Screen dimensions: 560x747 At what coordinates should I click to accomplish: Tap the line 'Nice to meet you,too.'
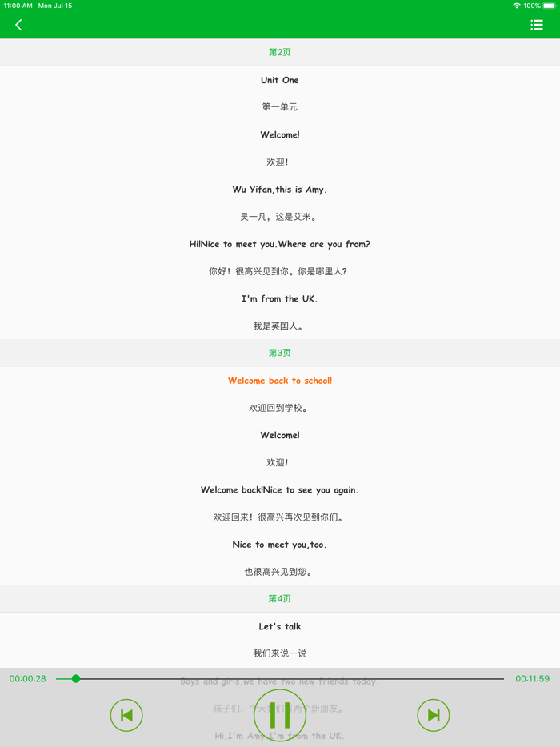(x=280, y=545)
